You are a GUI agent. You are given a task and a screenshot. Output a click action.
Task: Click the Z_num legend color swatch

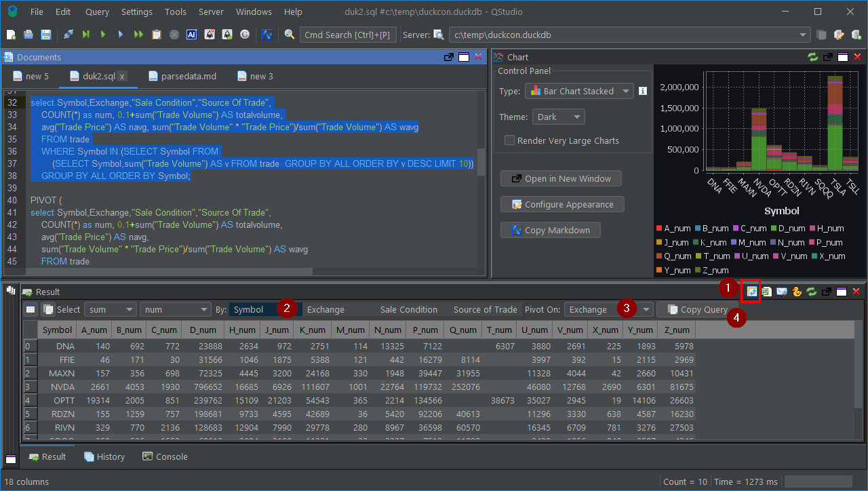click(698, 271)
